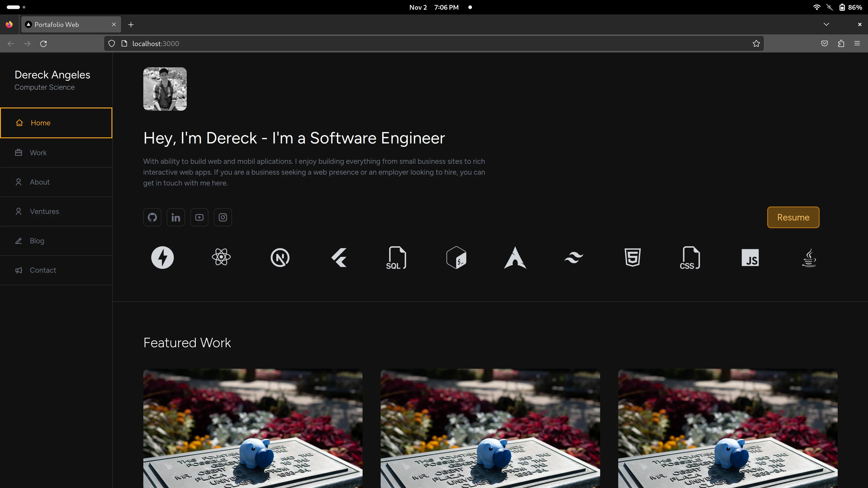868x488 pixels.
Task: Click the React atom technology icon
Action: (x=221, y=257)
